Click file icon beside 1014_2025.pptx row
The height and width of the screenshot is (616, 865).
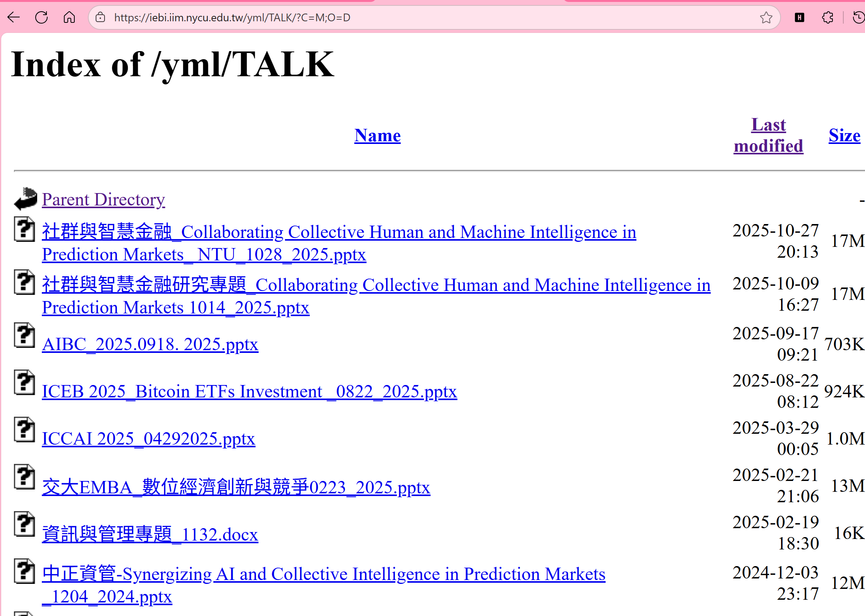(x=24, y=282)
